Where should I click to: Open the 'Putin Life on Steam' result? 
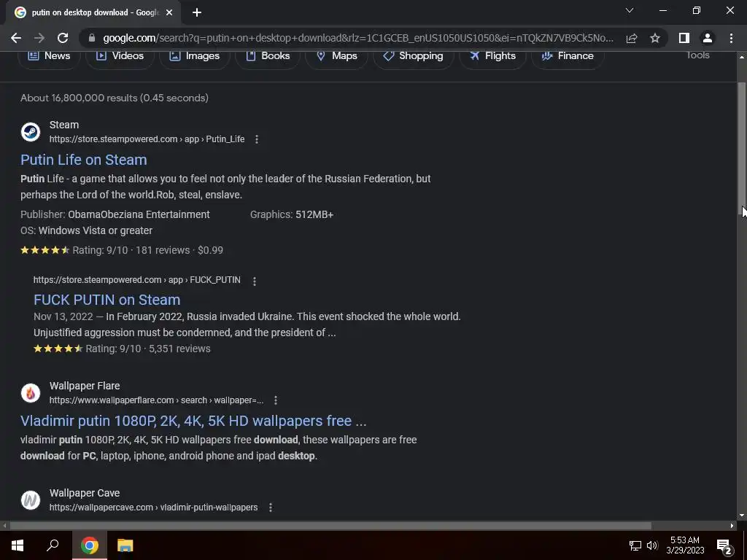(83, 160)
